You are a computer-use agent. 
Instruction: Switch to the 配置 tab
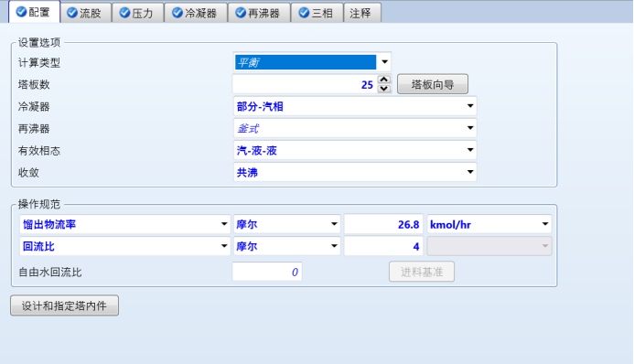[x=35, y=12]
